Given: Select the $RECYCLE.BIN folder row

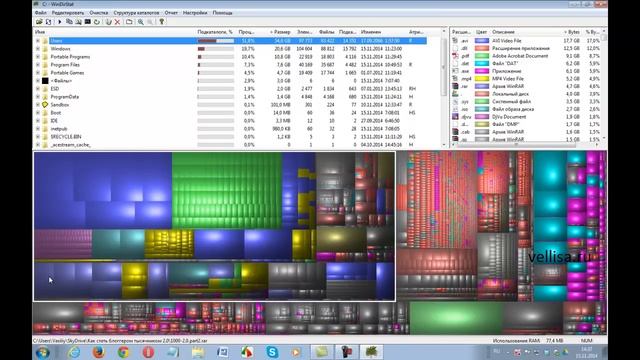Looking at the screenshot, I should 231,137.
